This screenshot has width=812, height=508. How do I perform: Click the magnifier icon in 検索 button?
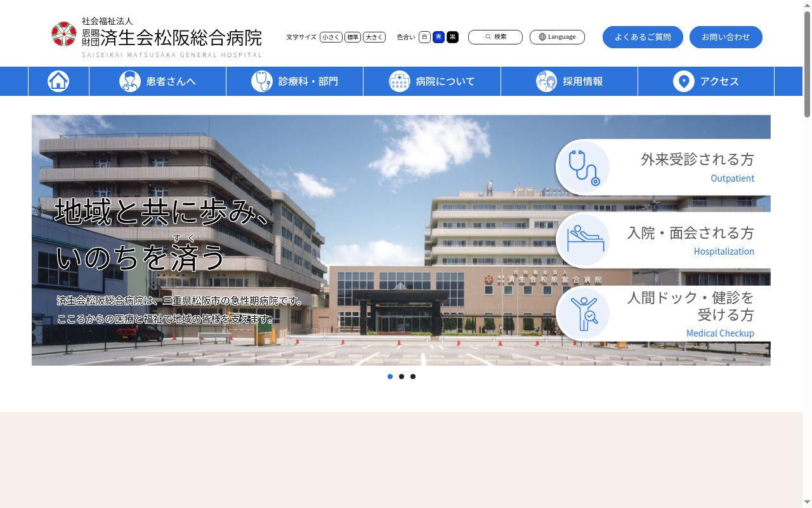pyautogui.click(x=488, y=37)
